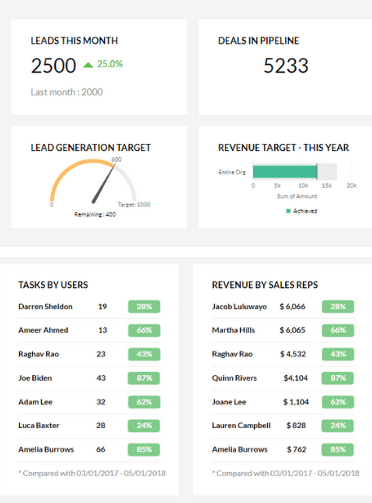Click Joane Lee's $ 1,104 revenue

point(296,402)
